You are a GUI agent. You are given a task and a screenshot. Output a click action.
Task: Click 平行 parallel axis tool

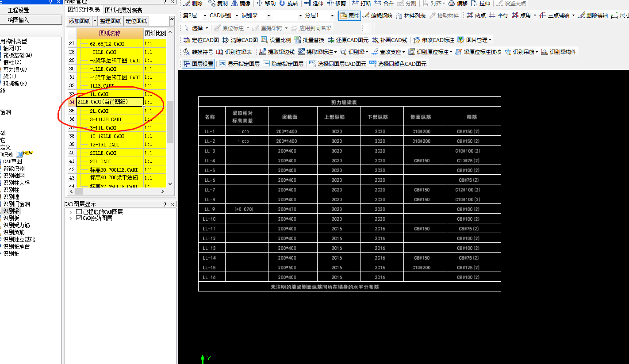click(x=499, y=15)
